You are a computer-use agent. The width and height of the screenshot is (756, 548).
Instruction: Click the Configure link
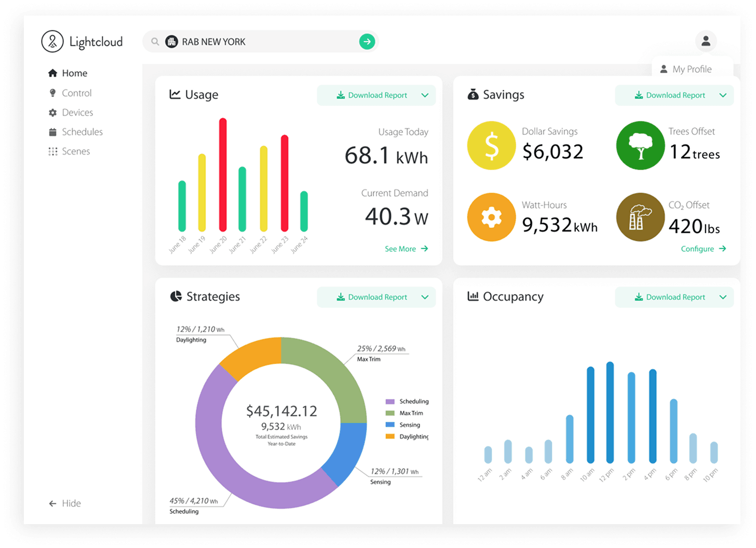[x=702, y=249]
